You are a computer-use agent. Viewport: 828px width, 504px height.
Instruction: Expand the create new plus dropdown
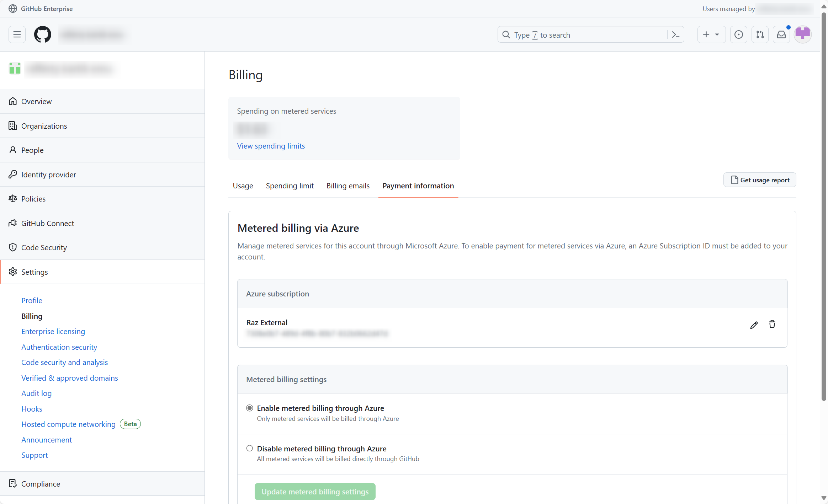(711, 34)
